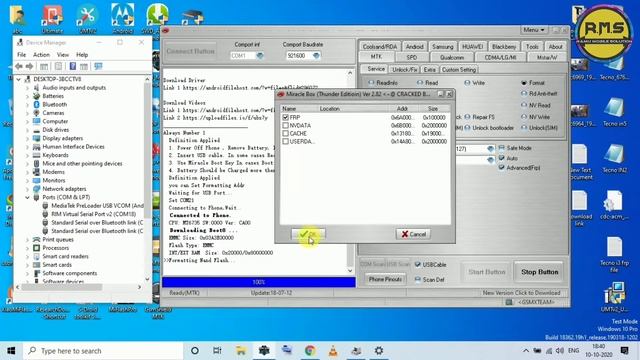This screenshot has width=640, height=360.
Task: Check the CACHE partition checkbox
Action: tap(285, 133)
